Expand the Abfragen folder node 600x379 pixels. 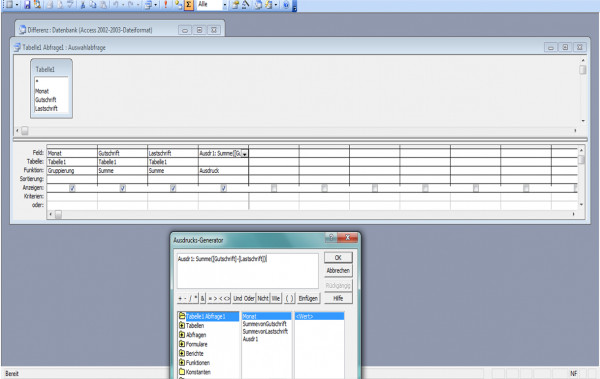(x=182, y=335)
